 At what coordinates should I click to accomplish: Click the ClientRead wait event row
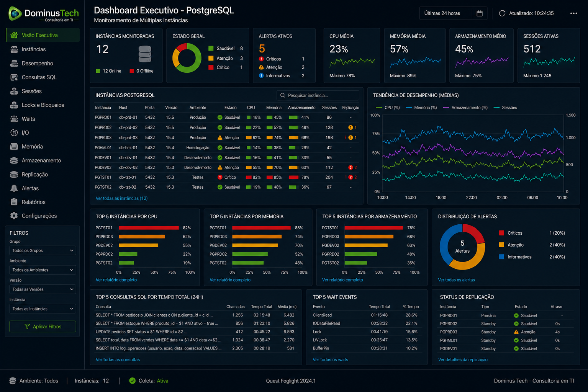pos(367,315)
